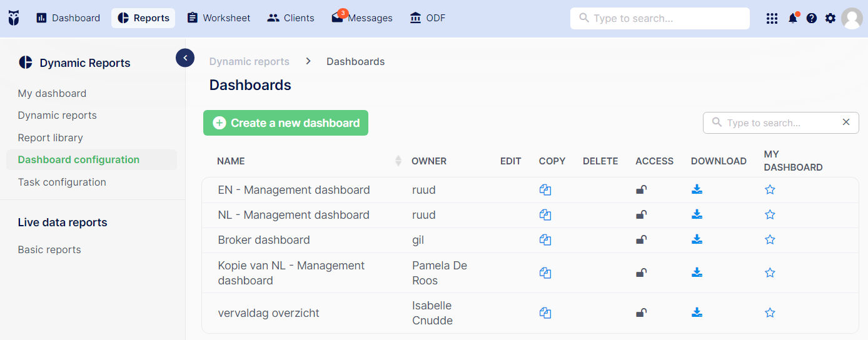Click owner 'Pamela De Roos'
This screenshot has height=340, width=868.
[x=440, y=273]
